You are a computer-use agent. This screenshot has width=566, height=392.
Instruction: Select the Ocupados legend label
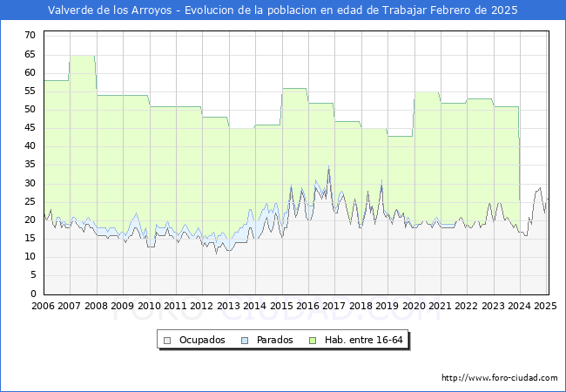tap(202, 340)
